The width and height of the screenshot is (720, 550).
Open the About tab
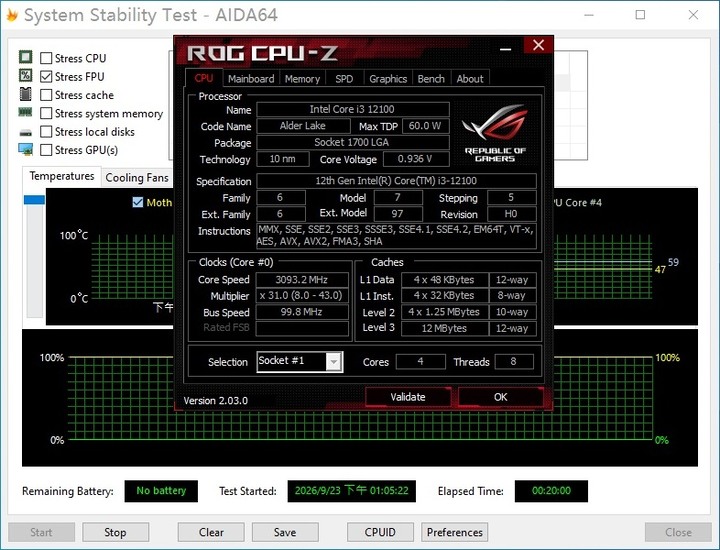pyautogui.click(x=470, y=79)
